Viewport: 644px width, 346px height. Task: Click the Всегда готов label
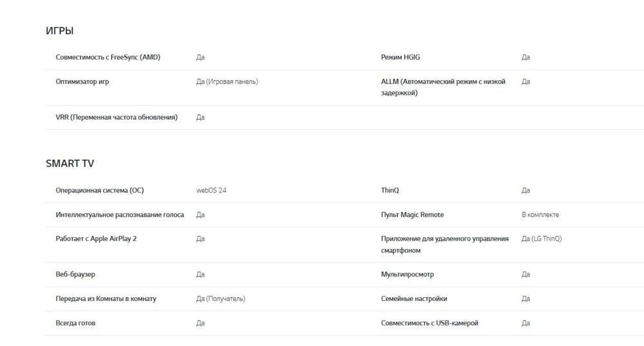coord(75,323)
